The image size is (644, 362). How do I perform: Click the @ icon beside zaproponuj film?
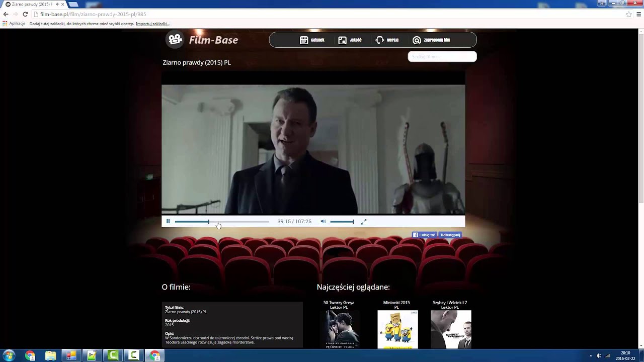(417, 40)
